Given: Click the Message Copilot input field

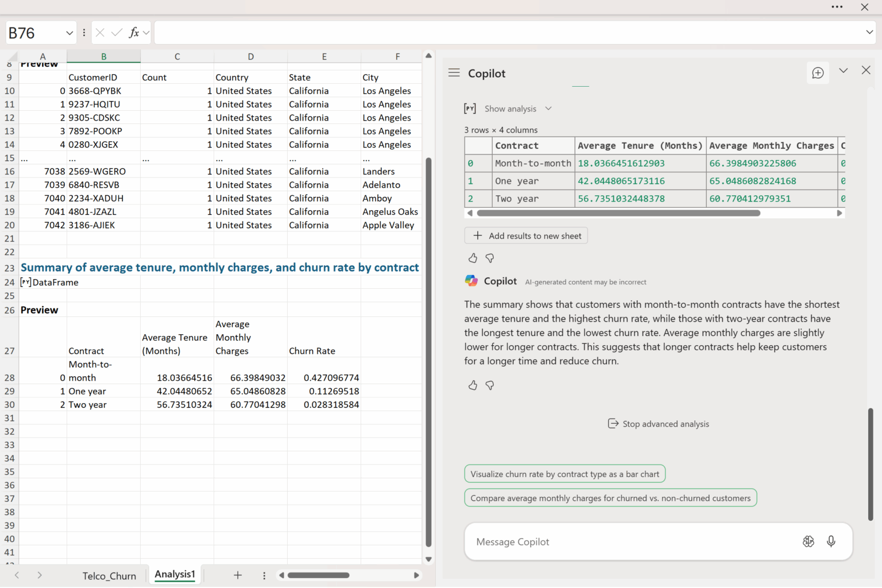Looking at the screenshot, I should click(632, 542).
